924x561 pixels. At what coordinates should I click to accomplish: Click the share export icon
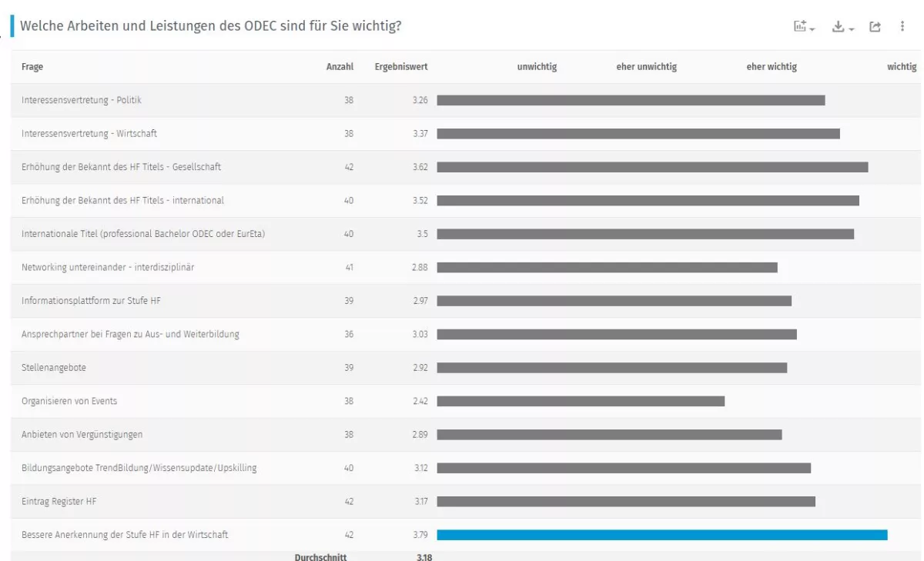(x=875, y=27)
